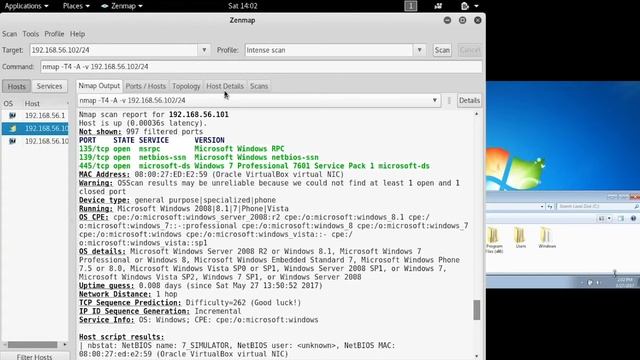The width and height of the screenshot is (640, 360).
Task: Switch to the Topology tab
Action: (186, 86)
